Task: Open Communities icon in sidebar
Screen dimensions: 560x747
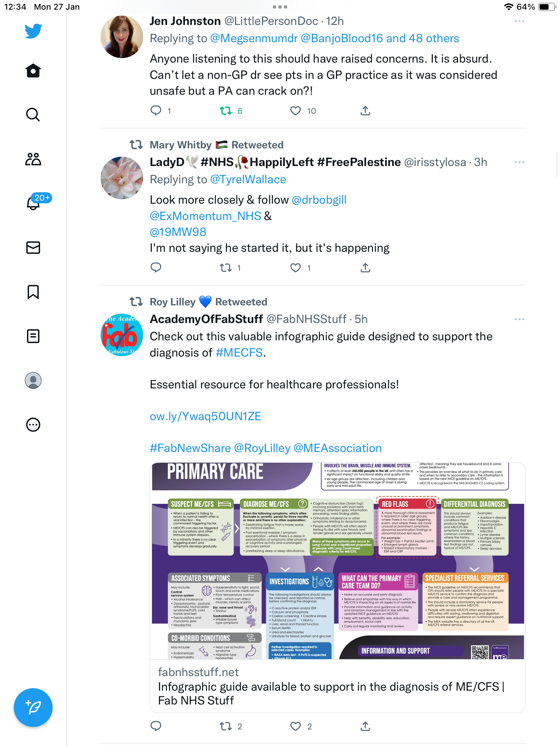Action: [x=33, y=159]
